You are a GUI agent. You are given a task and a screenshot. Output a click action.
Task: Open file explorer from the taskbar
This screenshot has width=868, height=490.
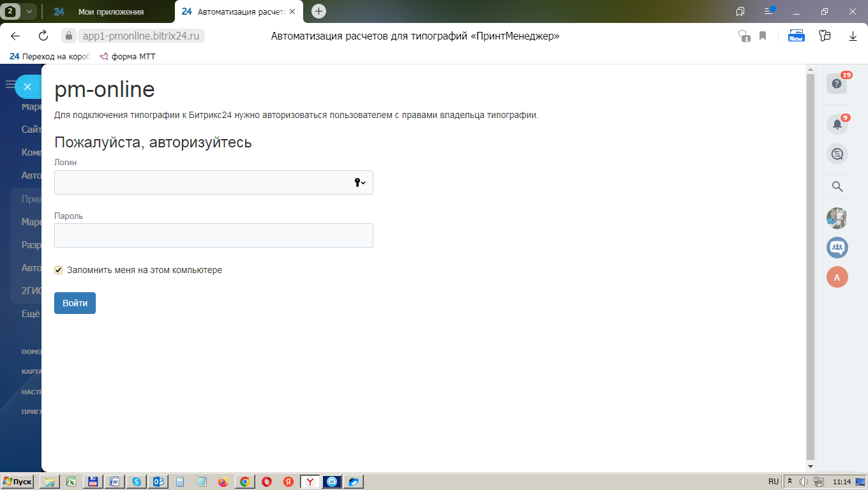49,482
